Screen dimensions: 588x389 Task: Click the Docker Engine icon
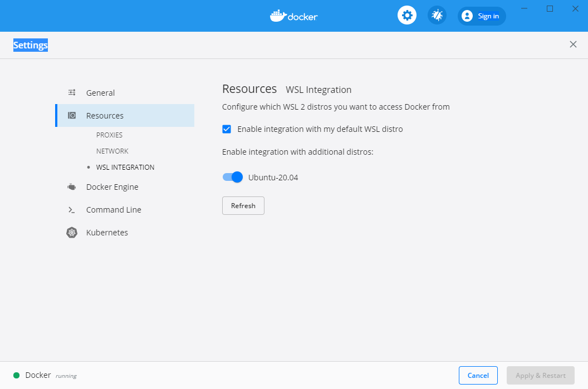coord(72,186)
